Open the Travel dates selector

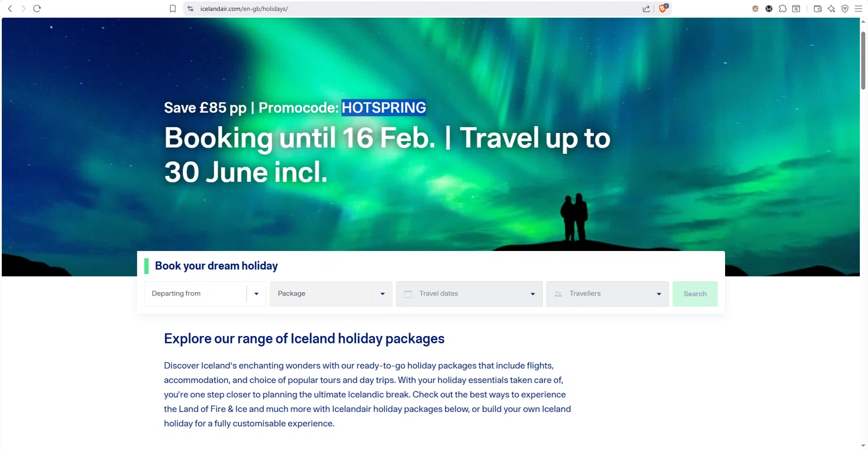(x=469, y=294)
